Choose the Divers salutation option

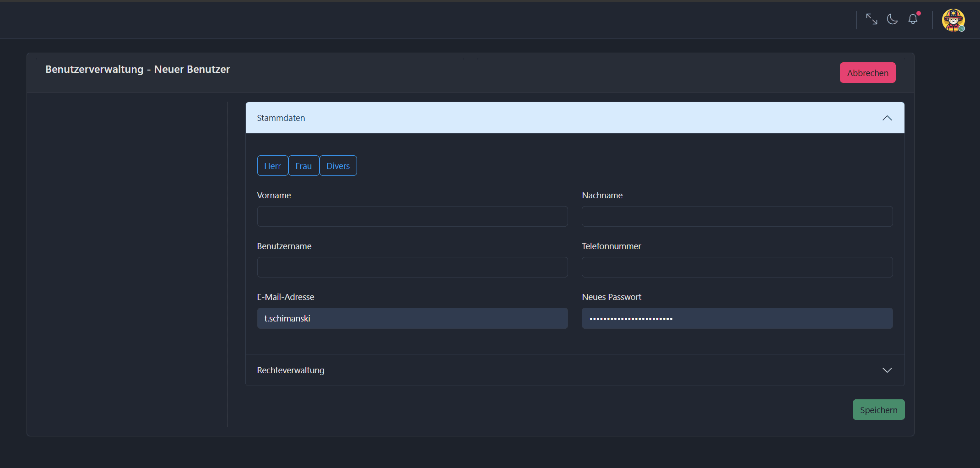point(338,166)
